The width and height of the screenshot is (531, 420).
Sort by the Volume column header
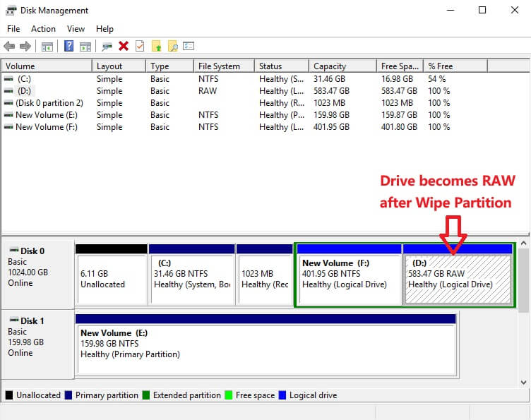click(x=47, y=66)
